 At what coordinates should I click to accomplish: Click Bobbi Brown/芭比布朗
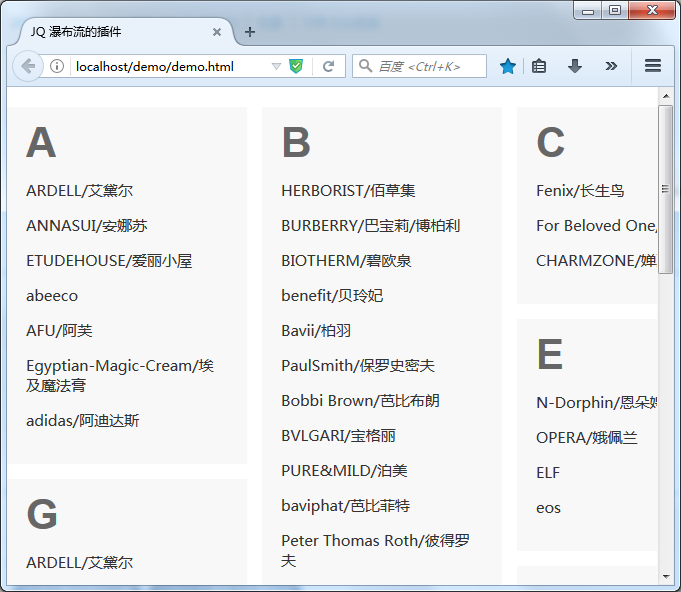click(x=360, y=400)
